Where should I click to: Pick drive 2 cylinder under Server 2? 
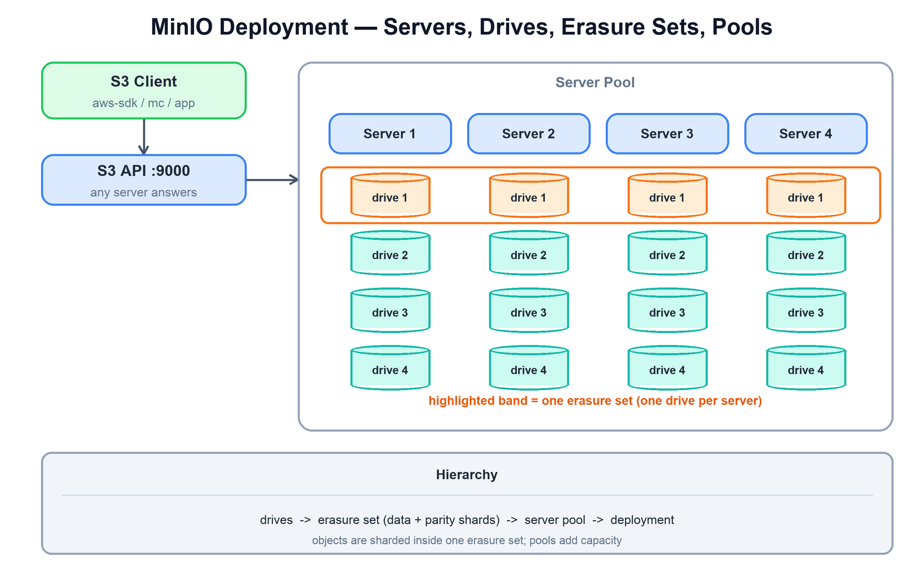coord(529,253)
